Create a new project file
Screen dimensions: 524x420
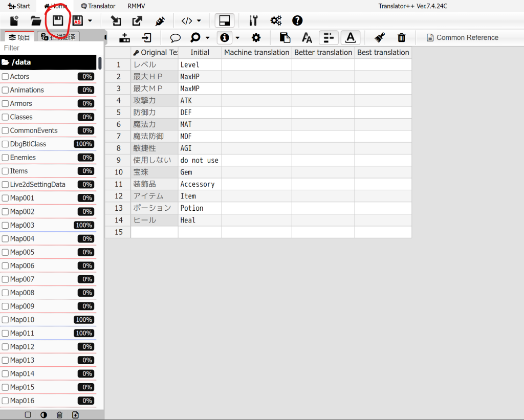(14, 21)
